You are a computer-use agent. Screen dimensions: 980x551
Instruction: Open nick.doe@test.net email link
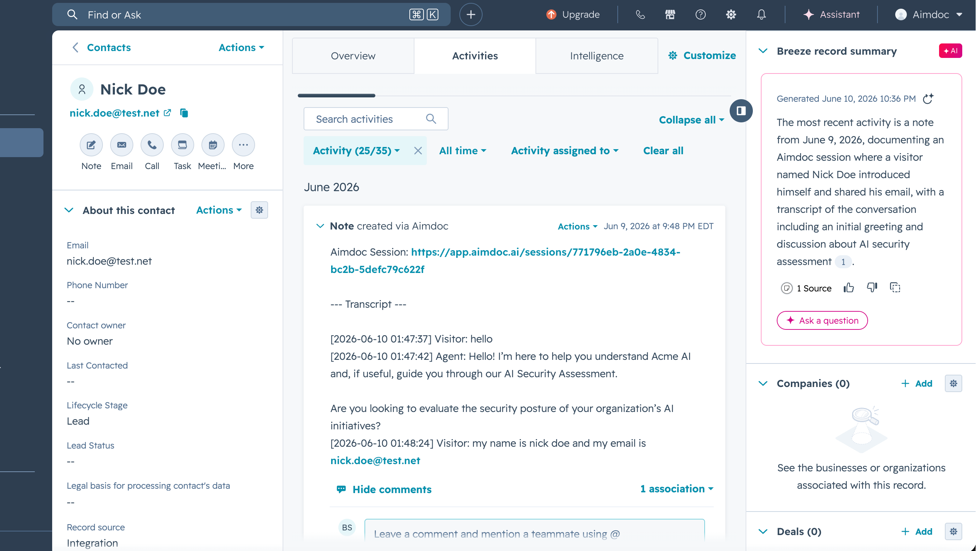click(x=114, y=113)
